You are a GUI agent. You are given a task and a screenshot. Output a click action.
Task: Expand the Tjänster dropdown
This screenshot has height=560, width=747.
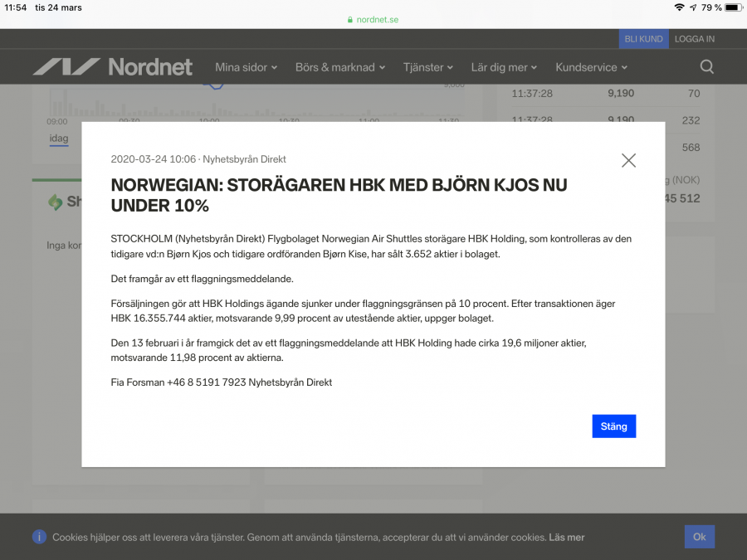[428, 67]
